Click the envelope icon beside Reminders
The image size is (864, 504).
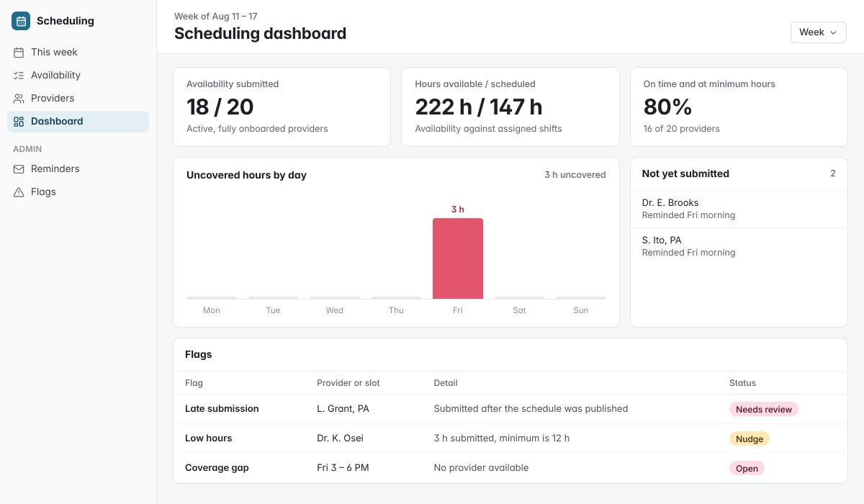coord(19,169)
